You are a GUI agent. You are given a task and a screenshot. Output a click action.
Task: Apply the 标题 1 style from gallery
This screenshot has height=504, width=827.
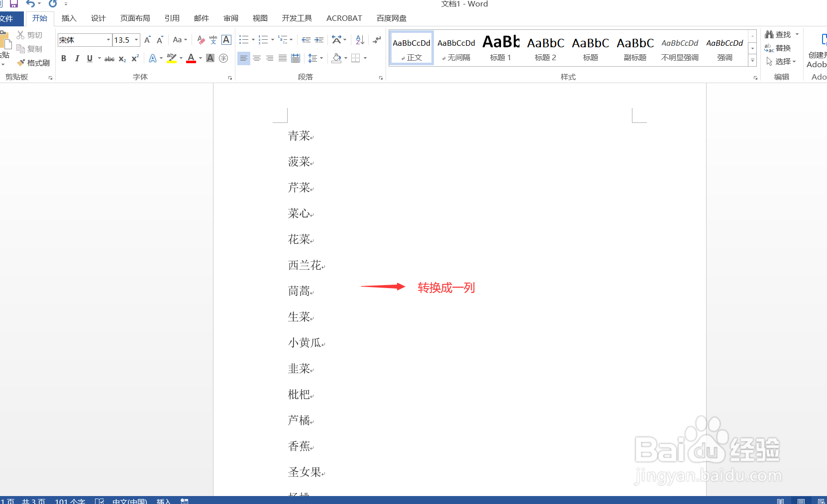[x=501, y=47]
